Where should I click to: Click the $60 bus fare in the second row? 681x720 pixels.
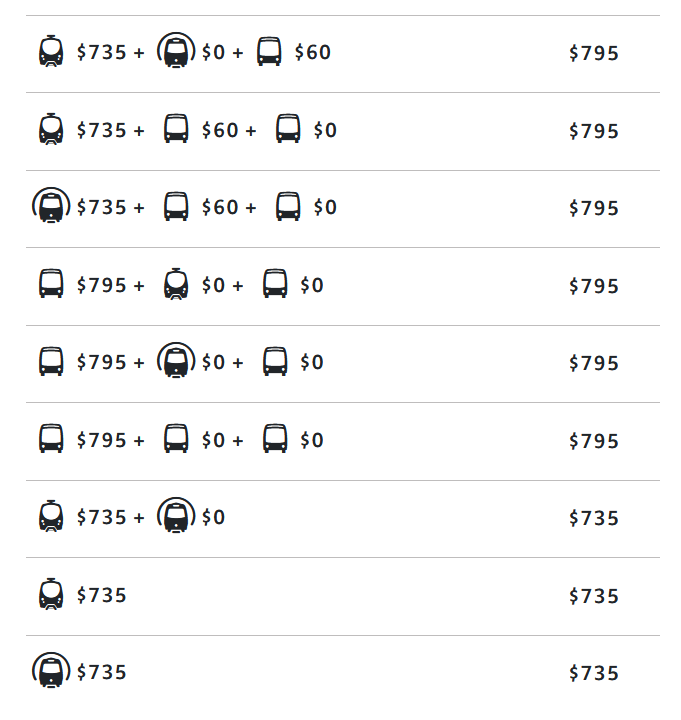(220, 130)
